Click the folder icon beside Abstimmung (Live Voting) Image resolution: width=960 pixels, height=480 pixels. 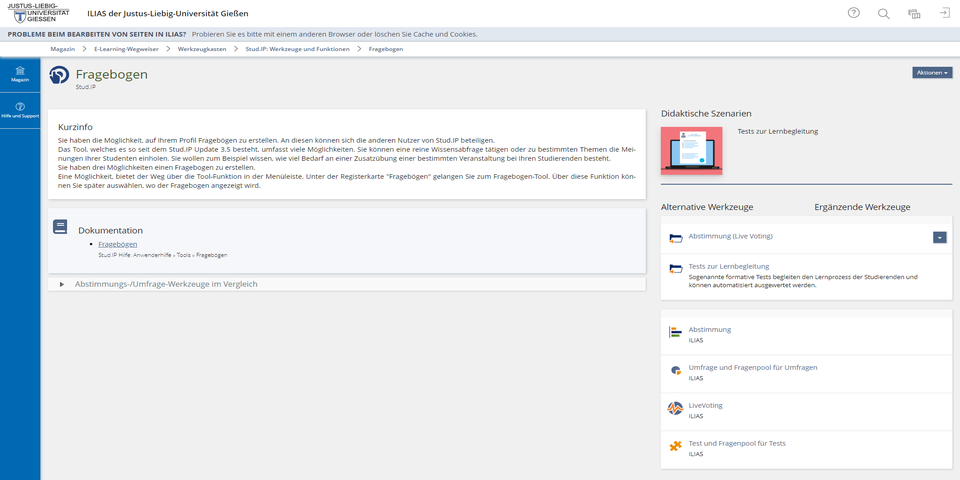pyautogui.click(x=676, y=238)
